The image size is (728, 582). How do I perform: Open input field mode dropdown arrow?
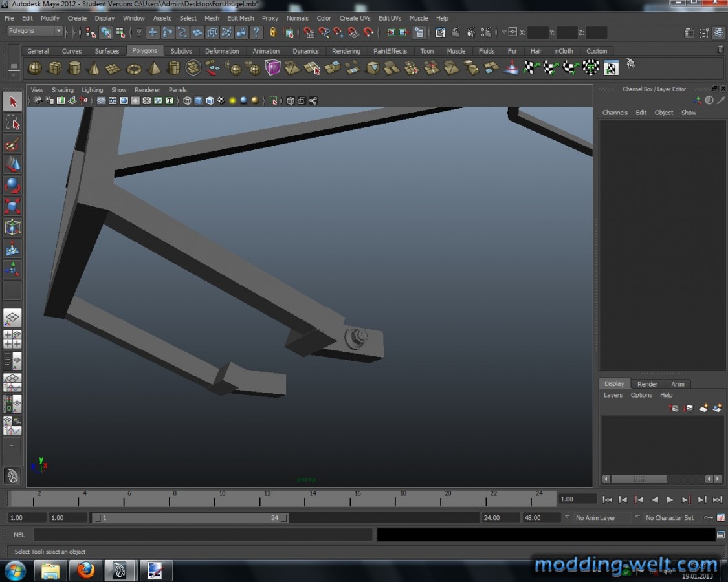[503, 32]
